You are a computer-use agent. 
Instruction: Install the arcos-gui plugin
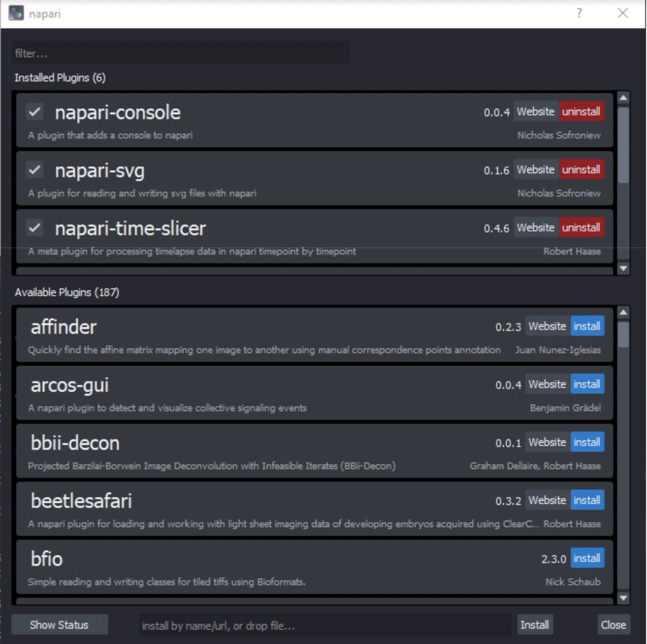[x=587, y=384]
